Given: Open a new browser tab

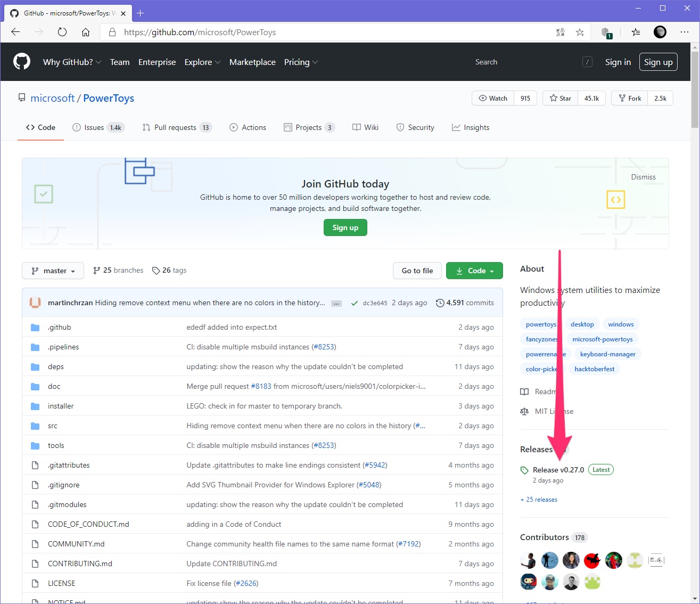Looking at the screenshot, I should 141,13.
